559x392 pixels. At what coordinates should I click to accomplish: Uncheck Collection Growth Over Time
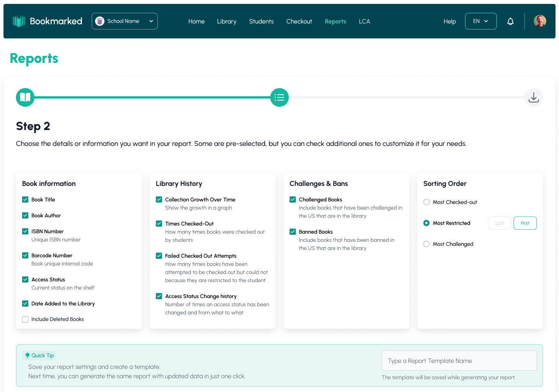tap(159, 199)
